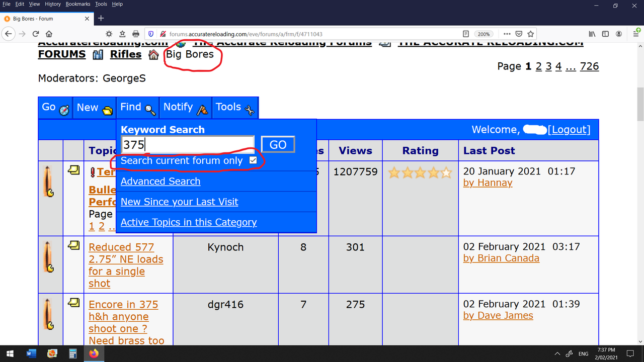Click the insecure connection padlock icon
Viewport: 644px width, 362px height.
163,34
